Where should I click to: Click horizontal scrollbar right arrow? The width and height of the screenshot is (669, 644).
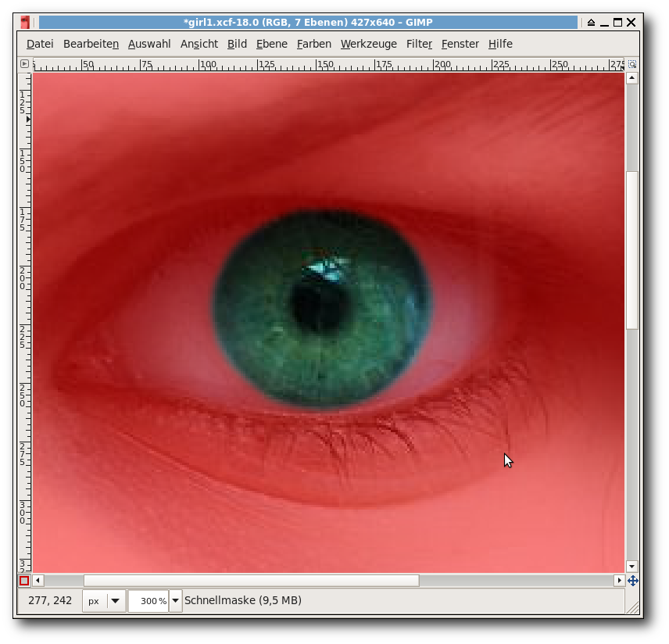click(x=619, y=581)
